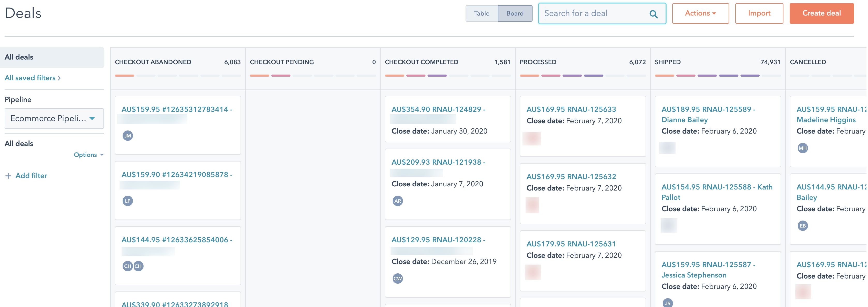Click the 6,083 abandoned deal count
868x307 pixels.
pyautogui.click(x=232, y=62)
